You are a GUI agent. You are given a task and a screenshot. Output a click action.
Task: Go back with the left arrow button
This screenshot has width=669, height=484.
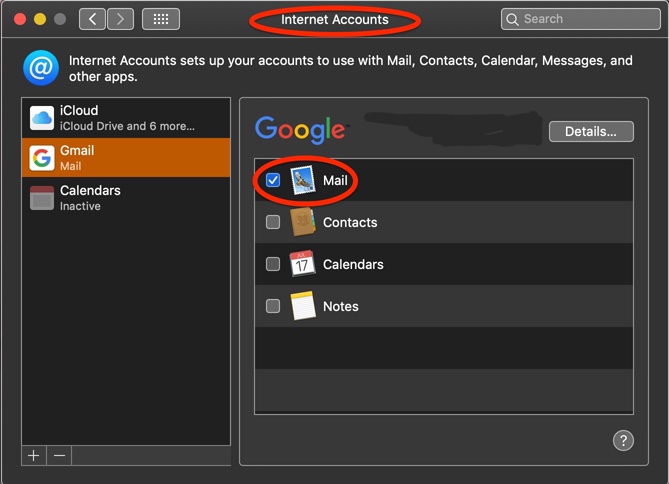[x=92, y=19]
